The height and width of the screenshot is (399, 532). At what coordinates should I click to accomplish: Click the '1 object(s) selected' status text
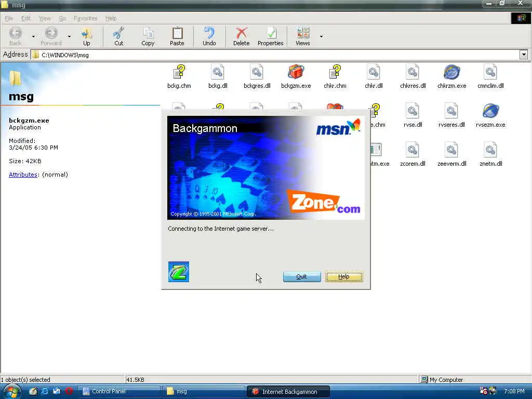click(x=25, y=380)
